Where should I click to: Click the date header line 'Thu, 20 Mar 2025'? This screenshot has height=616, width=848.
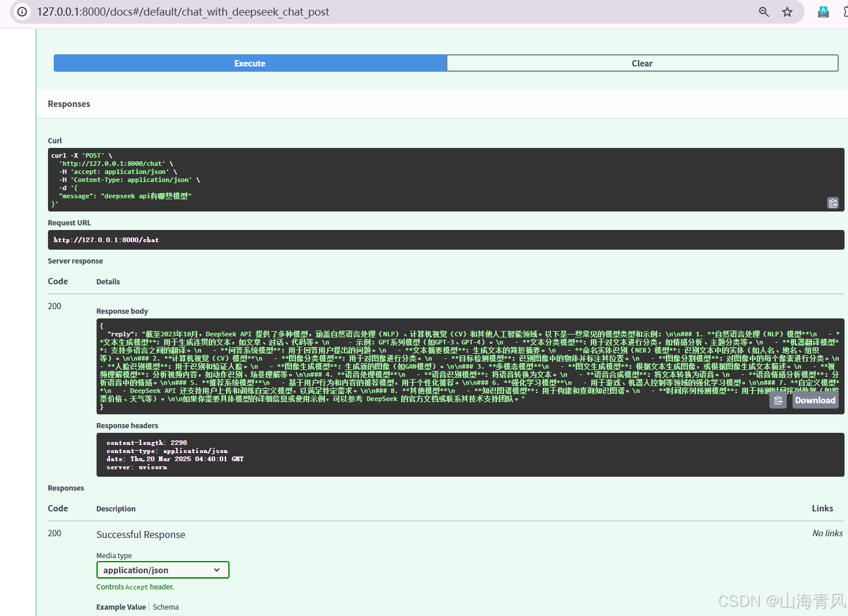(x=175, y=459)
